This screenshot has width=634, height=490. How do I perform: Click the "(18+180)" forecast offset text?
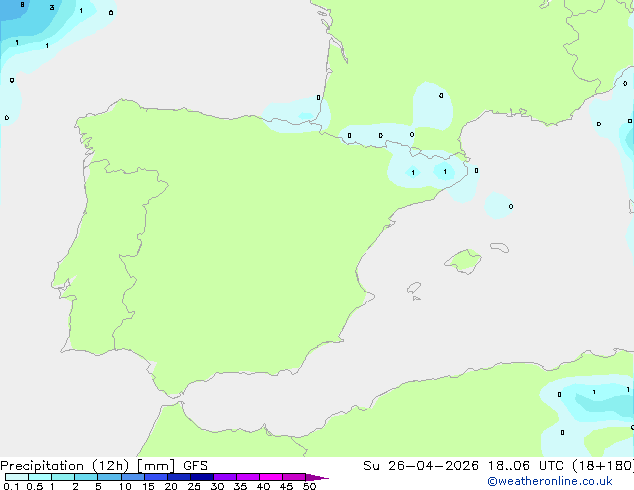603,466
